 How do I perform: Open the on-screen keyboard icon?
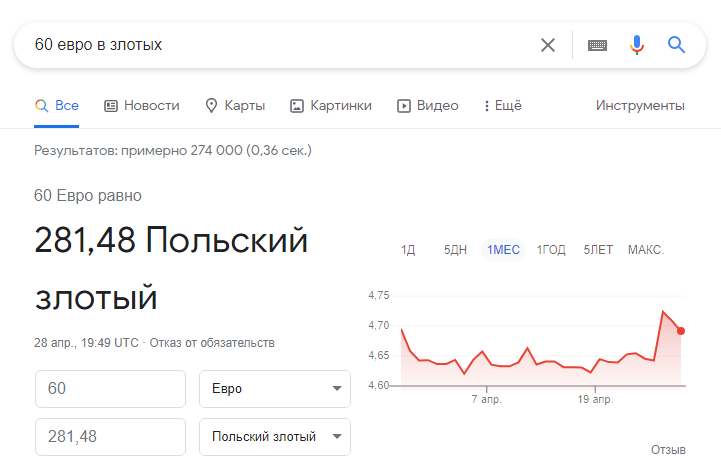coord(597,45)
